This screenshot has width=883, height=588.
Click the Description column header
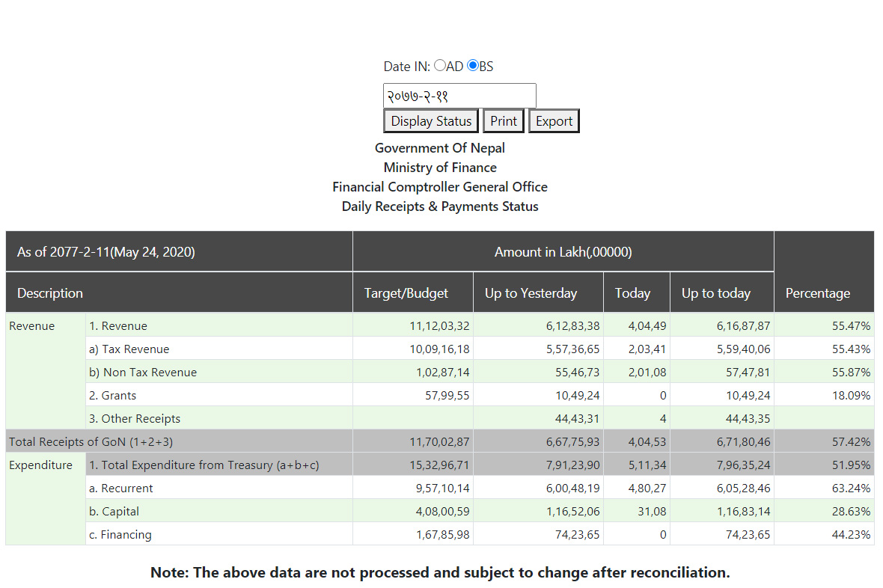50,293
